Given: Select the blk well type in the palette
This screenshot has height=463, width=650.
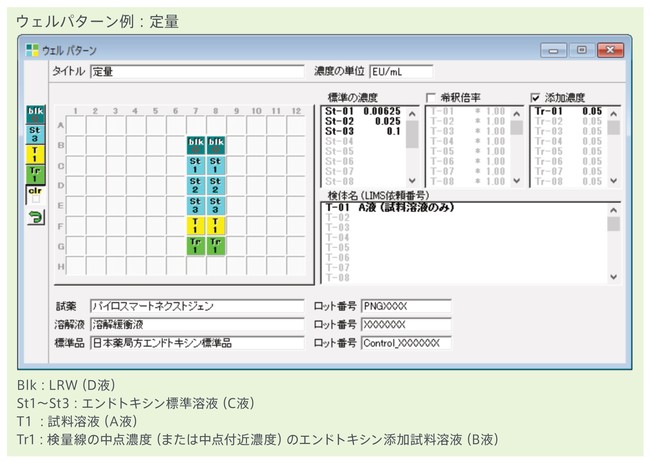Looking at the screenshot, I should tap(35, 114).
